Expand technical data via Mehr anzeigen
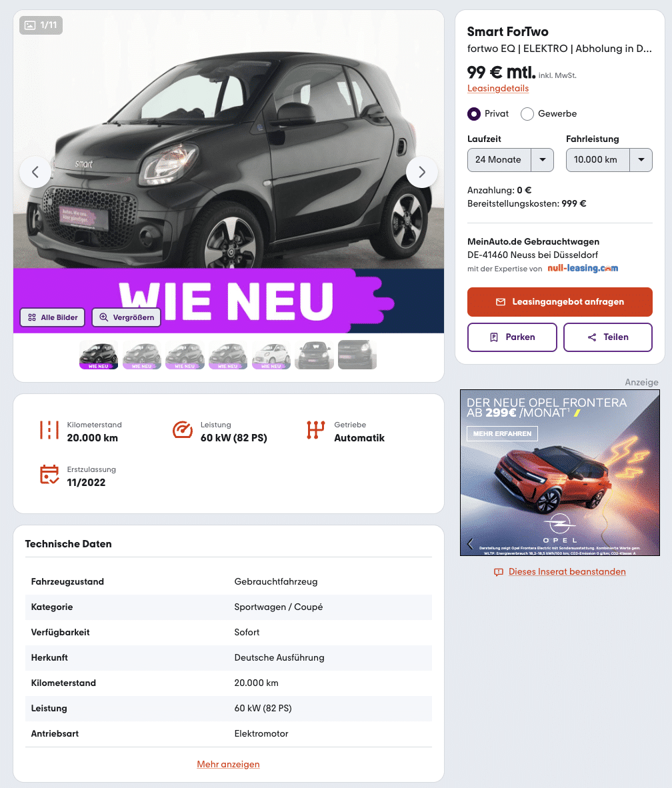This screenshot has height=788, width=672. pyautogui.click(x=228, y=764)
